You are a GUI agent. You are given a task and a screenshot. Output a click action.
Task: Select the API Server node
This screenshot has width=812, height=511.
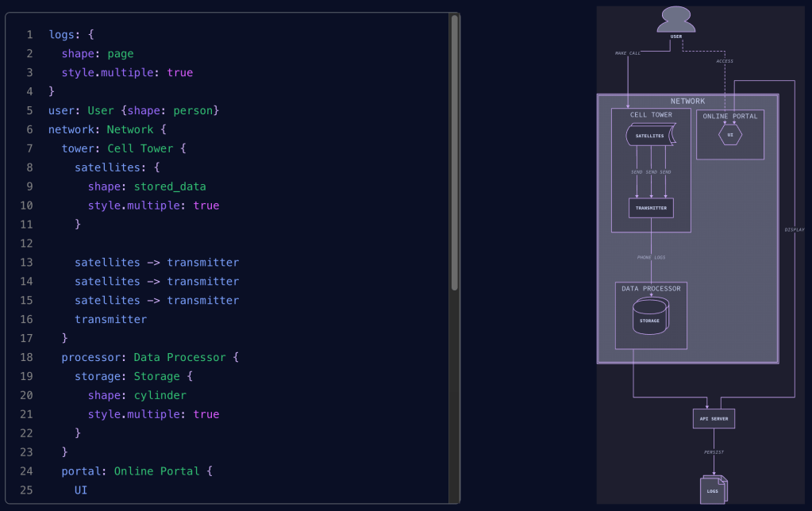point(714,418)
